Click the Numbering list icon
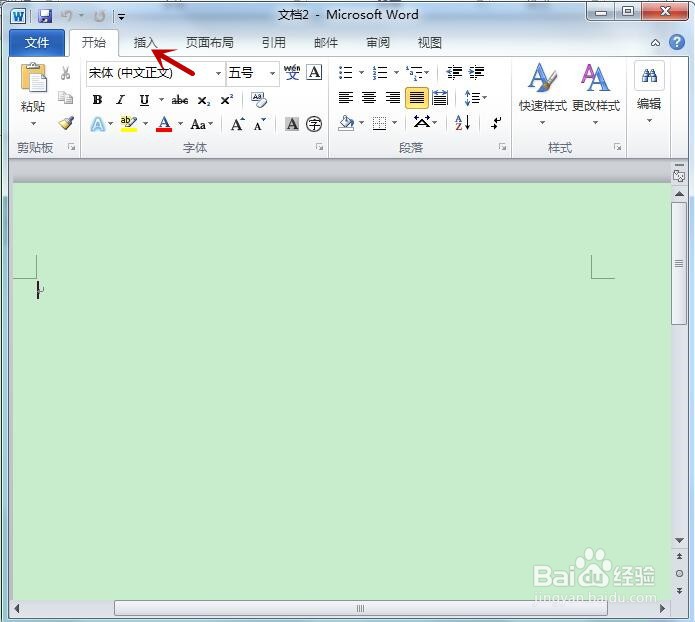This screenshot has height=622, width=695. pos(380,72)
